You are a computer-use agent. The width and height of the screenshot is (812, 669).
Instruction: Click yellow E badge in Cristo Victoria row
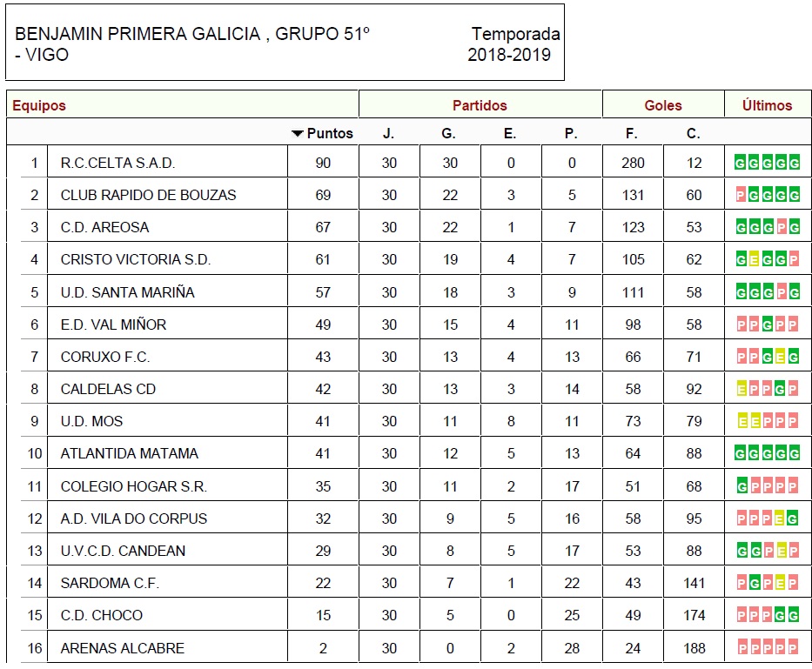pos(754,259)
